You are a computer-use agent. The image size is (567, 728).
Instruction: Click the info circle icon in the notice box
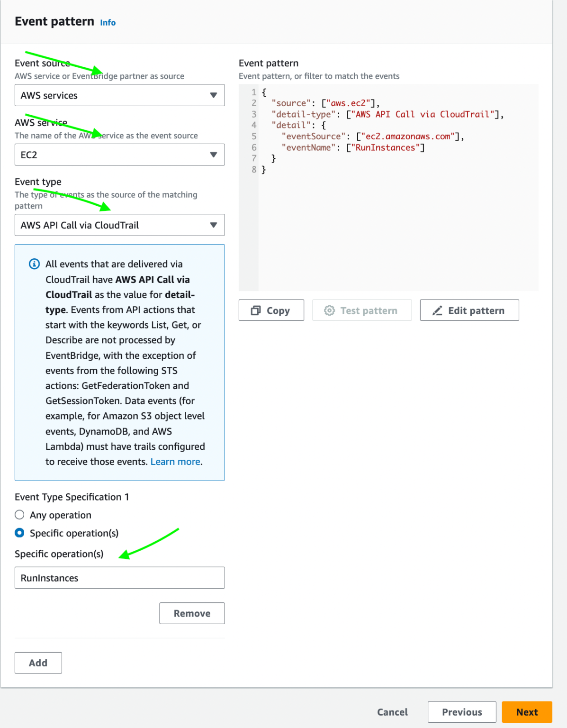(34, 264)
